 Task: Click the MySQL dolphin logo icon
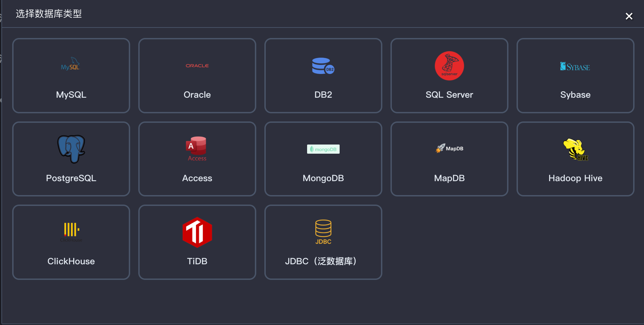(x=71, y=64)
